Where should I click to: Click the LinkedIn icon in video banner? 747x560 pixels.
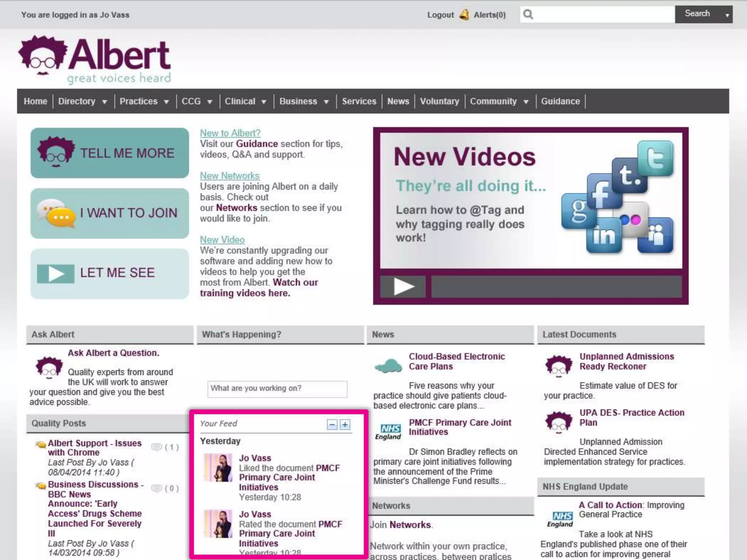(x=604, y=236)
